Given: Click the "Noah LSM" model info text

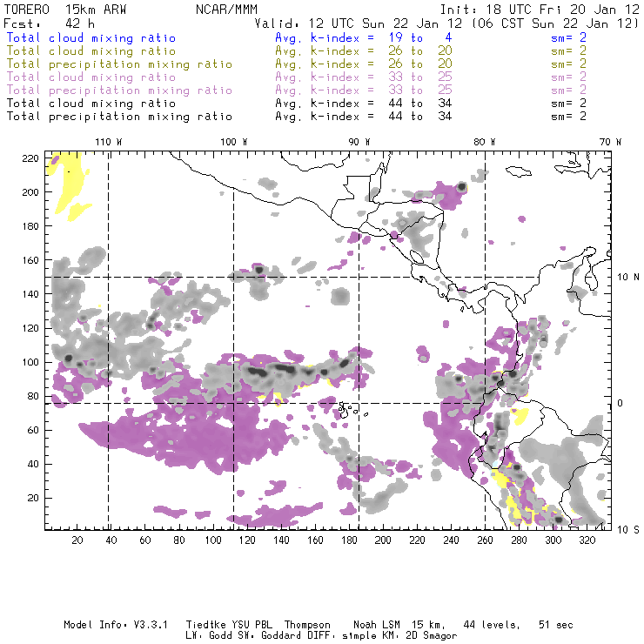Looking at the screenshot, I should pyautogui.click(x=377, y=625).
